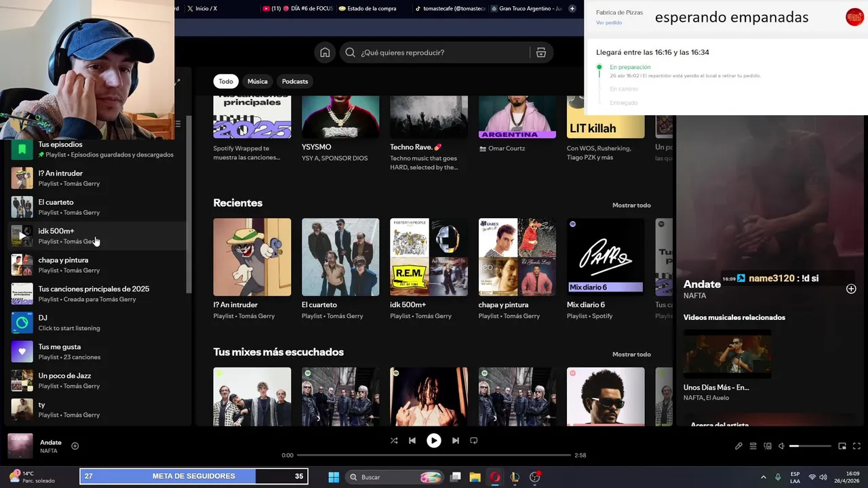This screenshot has height=488, width=868.
Task: Open Tus canciones principales de 2025 in sidebar
Action: [97, 294]
